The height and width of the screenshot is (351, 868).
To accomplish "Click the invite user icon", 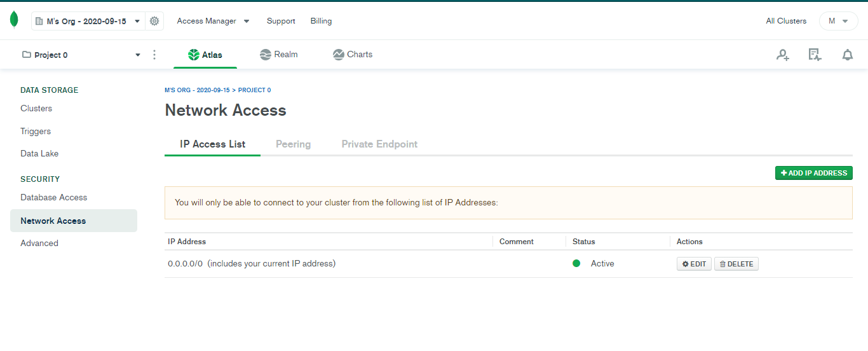I will coord(783,55).
